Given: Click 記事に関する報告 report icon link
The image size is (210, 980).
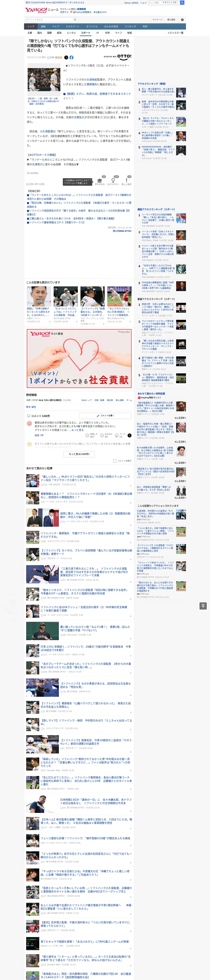Looking at the screenshot, I should (x=35, y=184).
